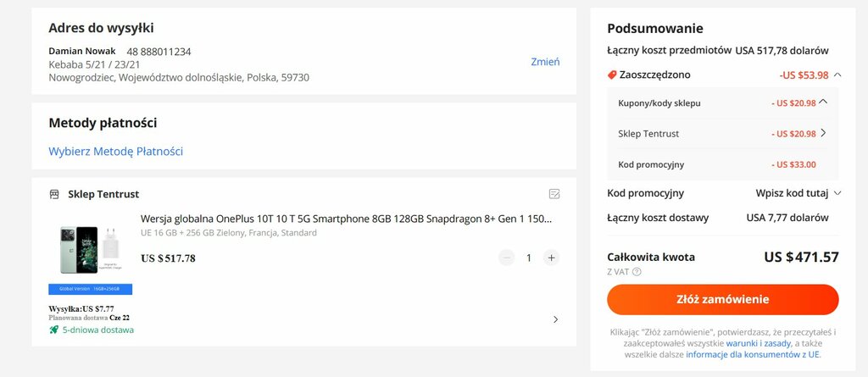The width and height of the screenshot is (868, 377).
Task: Collapse Kupony/kody sklepu row
Action: coord(822,103)
